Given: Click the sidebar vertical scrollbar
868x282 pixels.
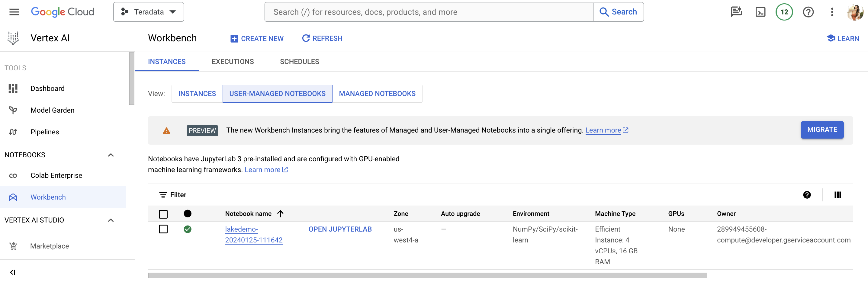Looking at the screenshot, I should coord(131,78).
